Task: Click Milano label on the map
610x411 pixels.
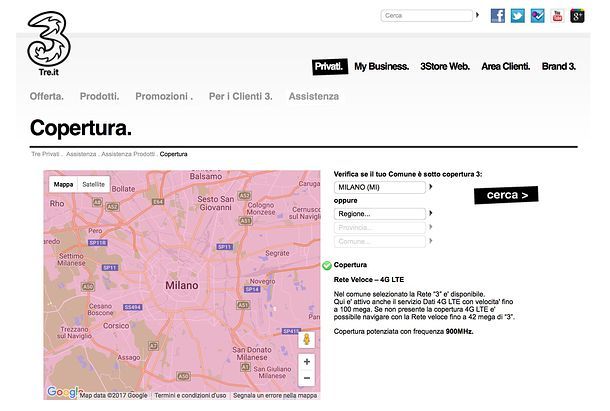Action: tap(182, 285)
